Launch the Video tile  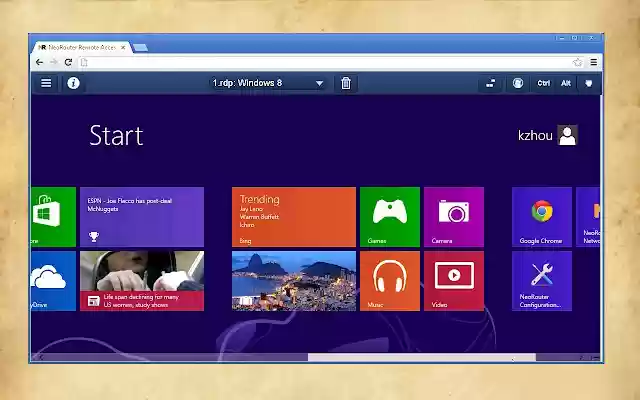pyautogui.click(x=454, y=281)
